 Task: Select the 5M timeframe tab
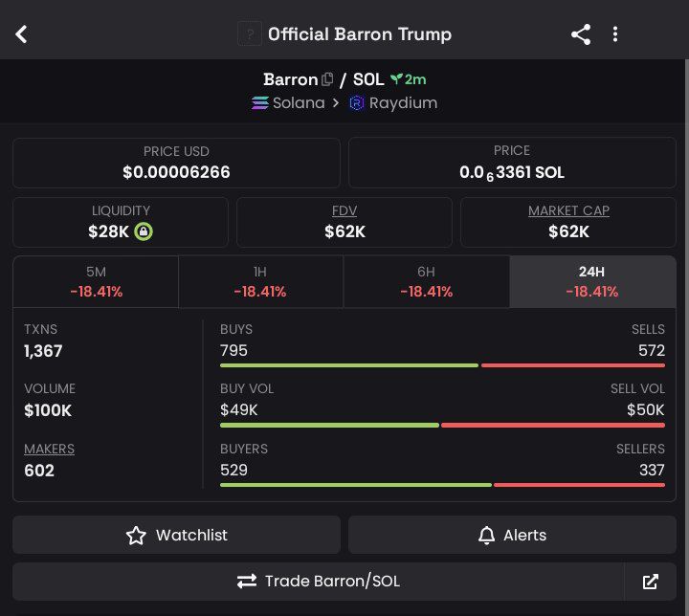(96, 281)
